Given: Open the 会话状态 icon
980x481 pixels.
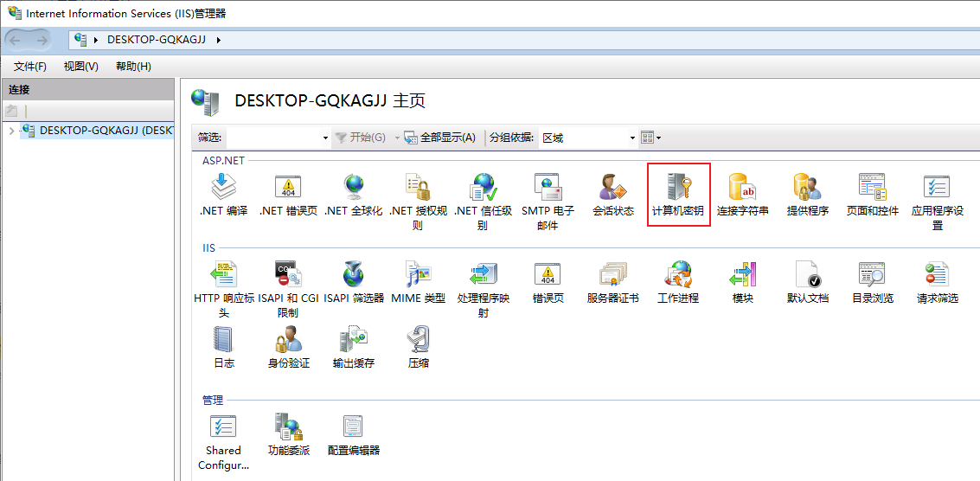Looking at the screenshot, I should coord(612,186).
